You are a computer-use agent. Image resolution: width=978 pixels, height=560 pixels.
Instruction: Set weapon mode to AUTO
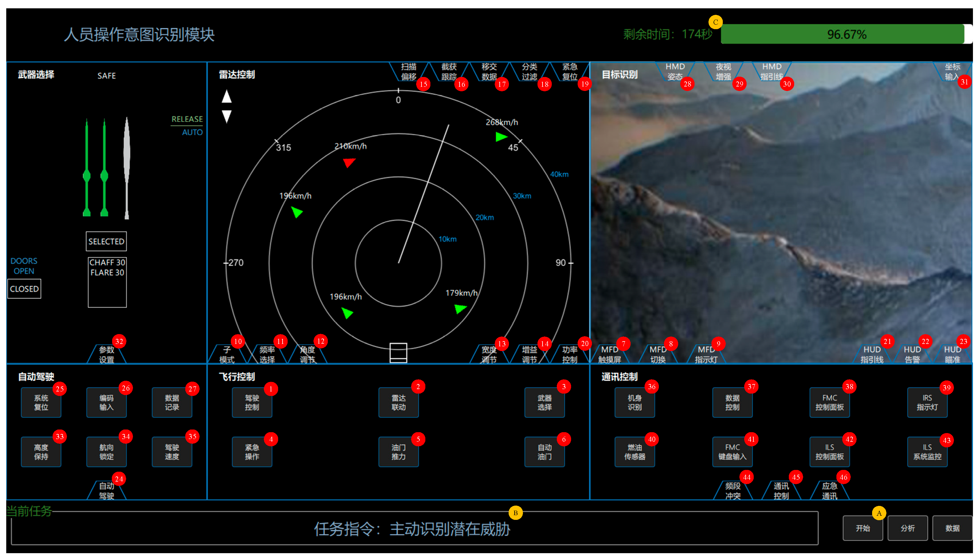click(192, 132)
